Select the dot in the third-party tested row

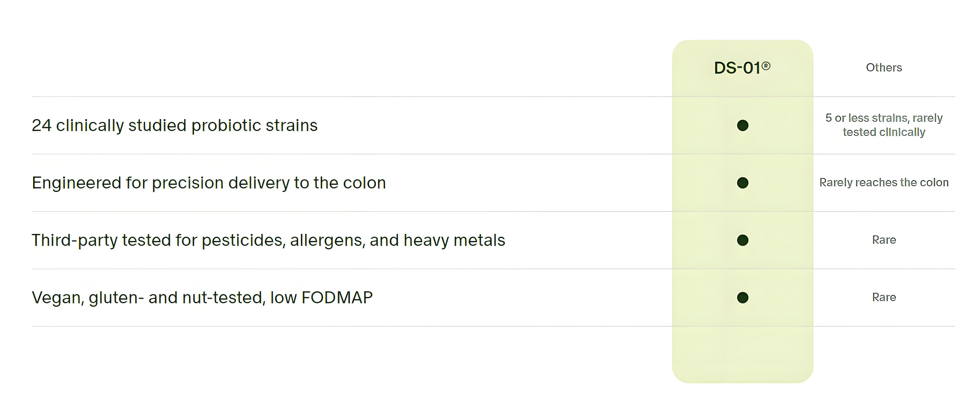(x=743, y=240)
